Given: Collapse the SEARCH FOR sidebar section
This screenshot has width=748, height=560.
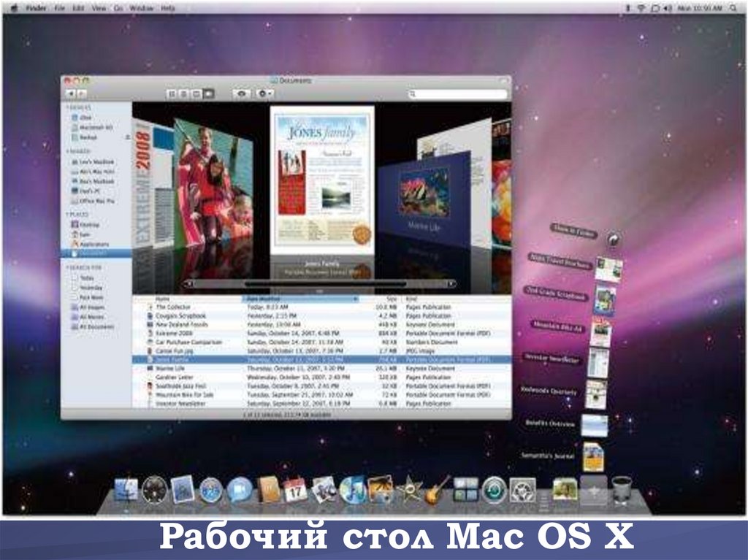Looking at the screenshot, I should tap(68, 268).
